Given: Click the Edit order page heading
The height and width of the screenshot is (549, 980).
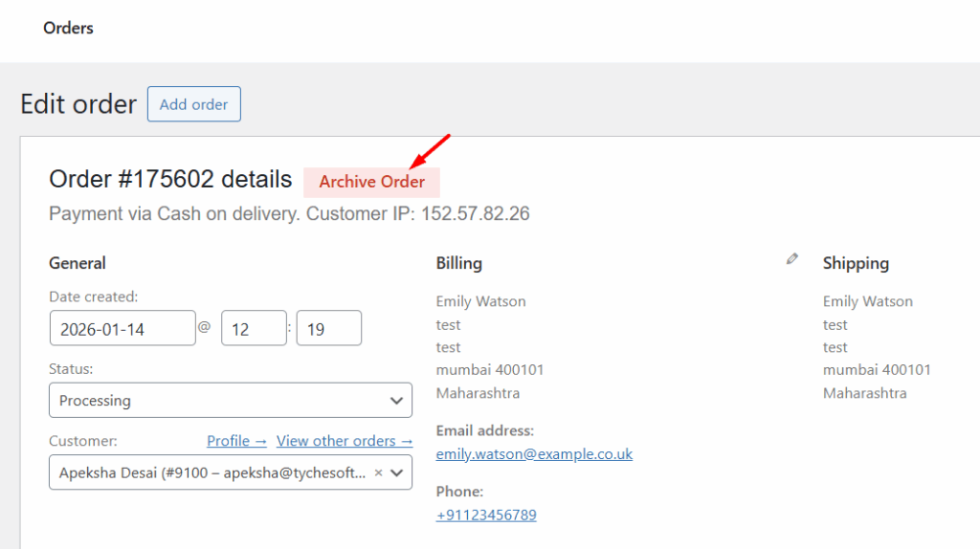Looking at the screenshot, I should click(78, 104).
